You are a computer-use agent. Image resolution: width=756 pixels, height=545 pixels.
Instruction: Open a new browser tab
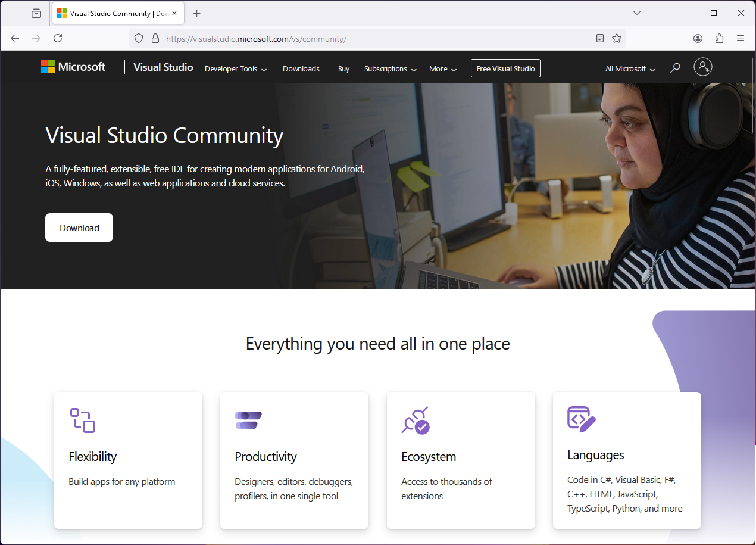[x=197, y=13]
